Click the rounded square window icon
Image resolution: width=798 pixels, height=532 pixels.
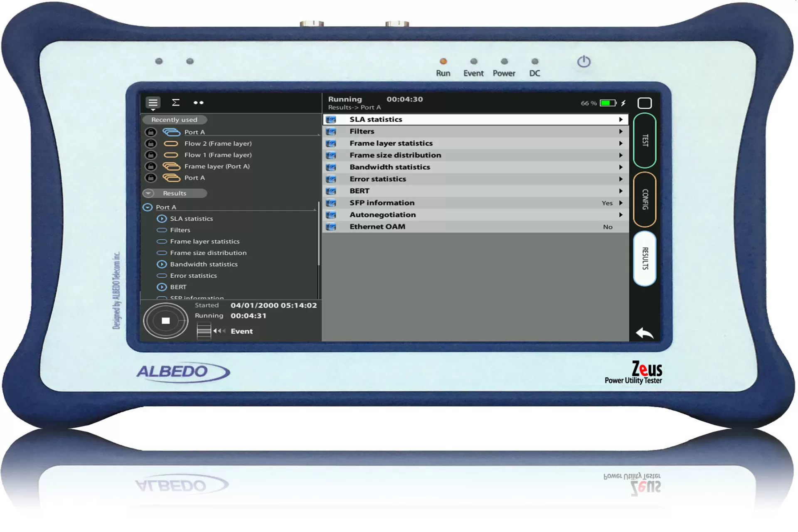click(644, 103)
